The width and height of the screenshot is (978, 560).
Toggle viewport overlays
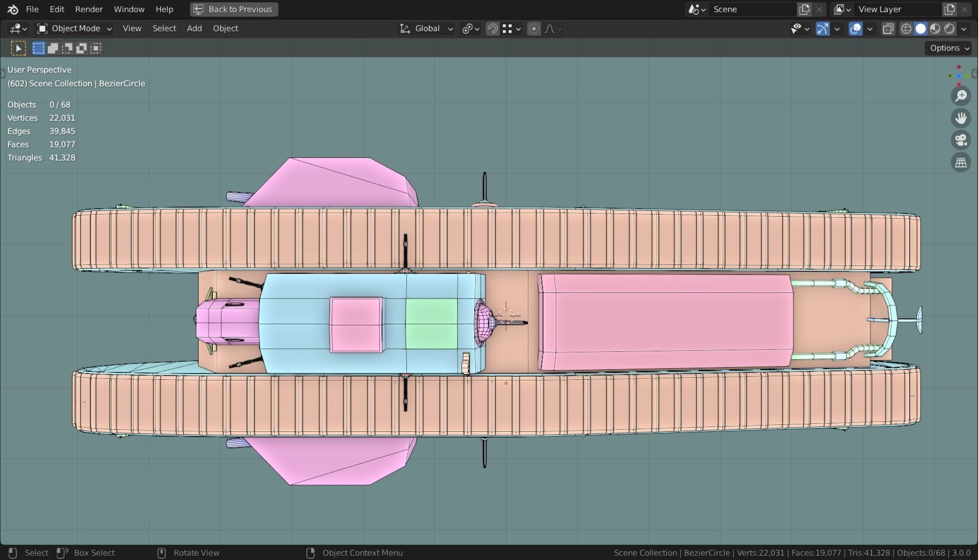856,29
